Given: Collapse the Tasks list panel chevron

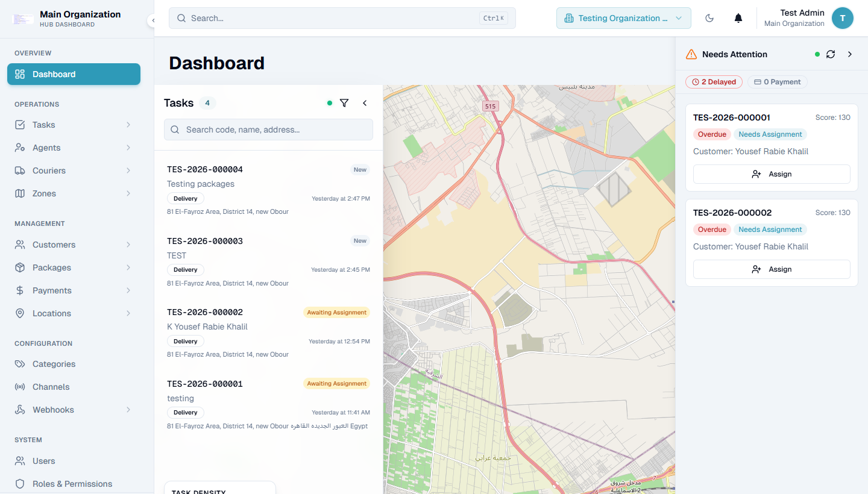Looking at the screenshot, I should pyautogui.click(x=365, y=103).
